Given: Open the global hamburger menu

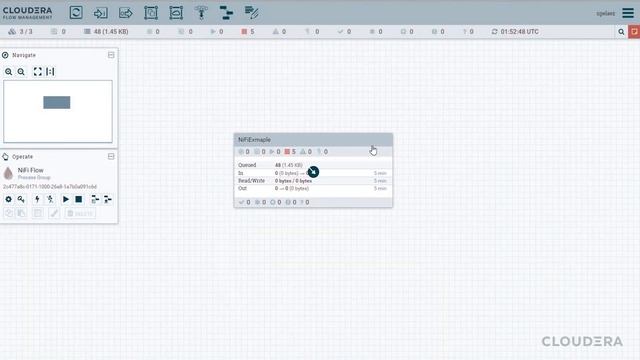Looking at the screenshot, I should pyautogui.click(x=628, y=13).
